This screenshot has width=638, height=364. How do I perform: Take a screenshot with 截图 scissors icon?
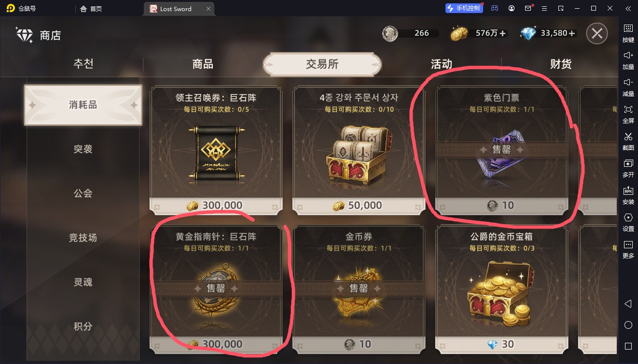628,141
